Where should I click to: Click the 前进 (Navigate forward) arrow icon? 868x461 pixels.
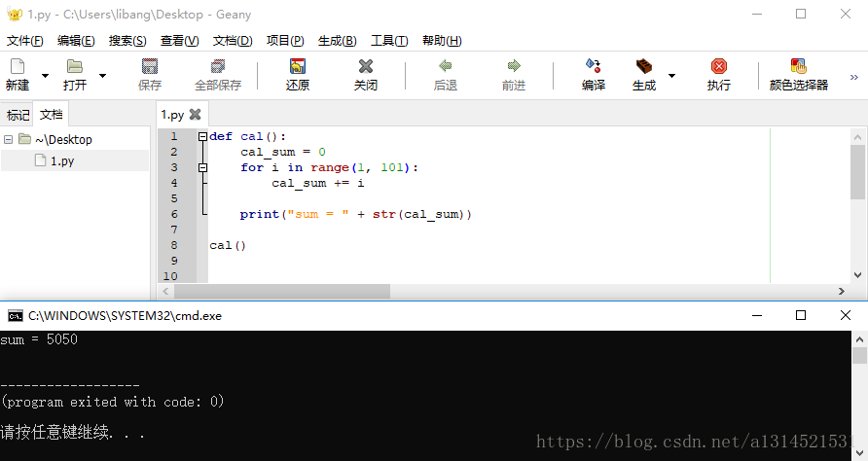coord(514,66)
